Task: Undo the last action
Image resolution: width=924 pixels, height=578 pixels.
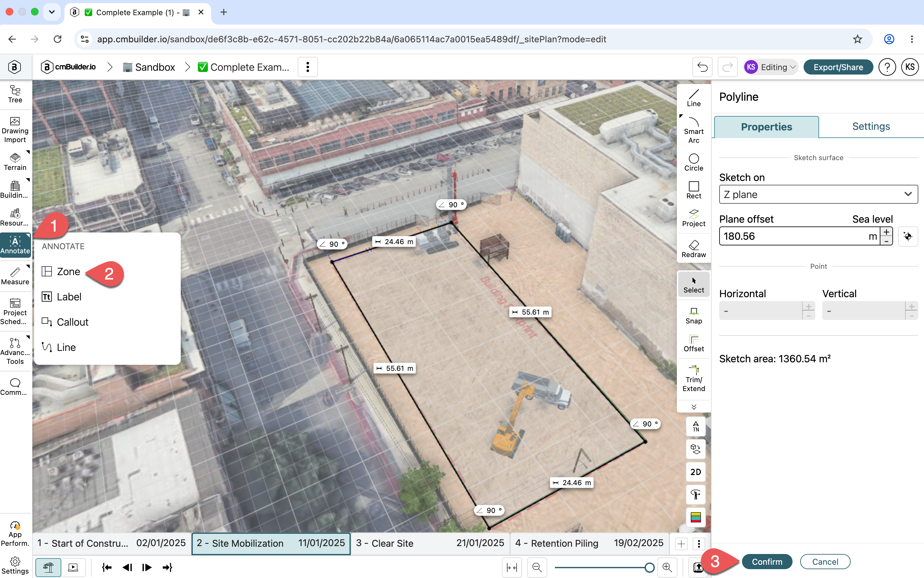Action: tap(702, 67)
